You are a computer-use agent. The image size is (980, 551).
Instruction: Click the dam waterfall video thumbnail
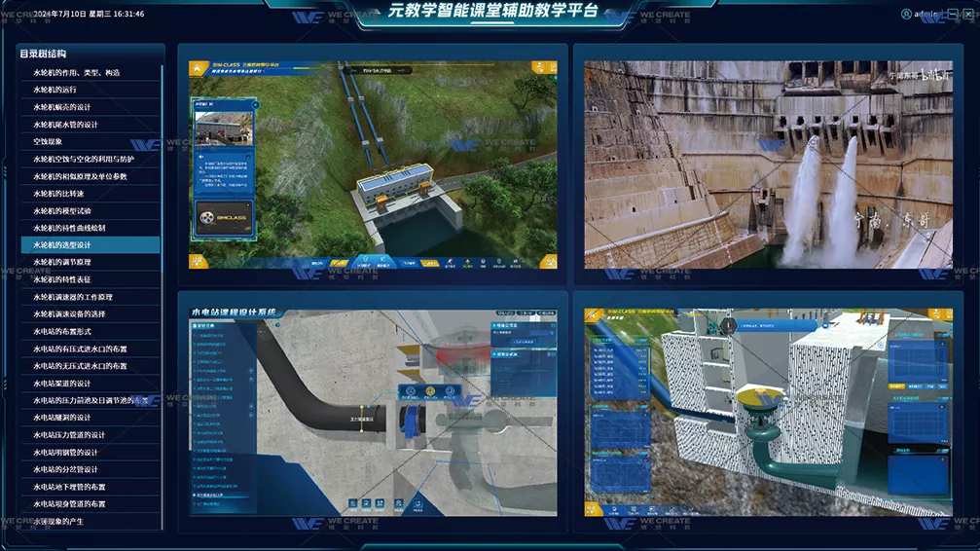[768, 165]
